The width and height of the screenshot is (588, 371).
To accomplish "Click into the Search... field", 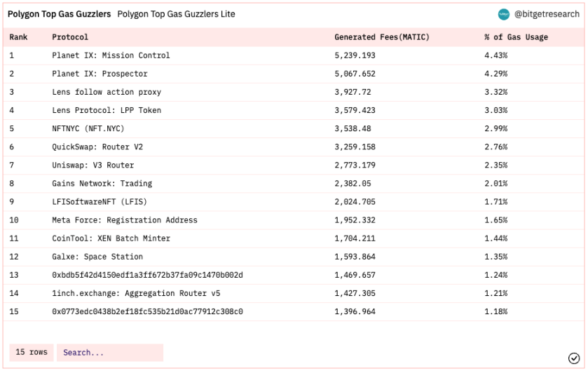I will pyautogui.click(x=110, y=353).
